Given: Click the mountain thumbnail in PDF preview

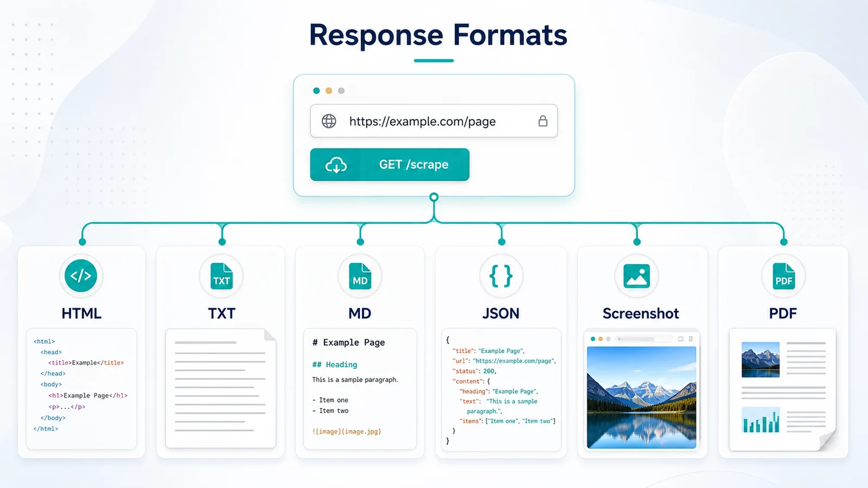Looking at the screenshot, I should [x=761, y=359].
